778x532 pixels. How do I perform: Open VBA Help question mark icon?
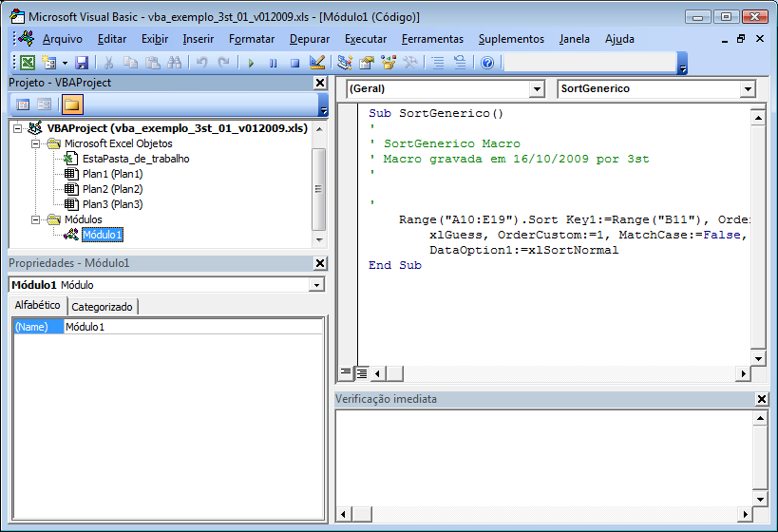487,63
